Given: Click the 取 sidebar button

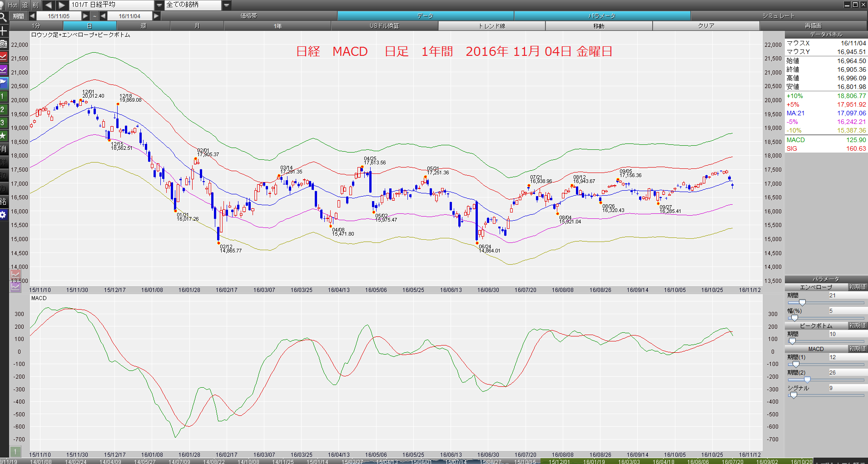Looking at the screenshot, I should coord(4,175).
